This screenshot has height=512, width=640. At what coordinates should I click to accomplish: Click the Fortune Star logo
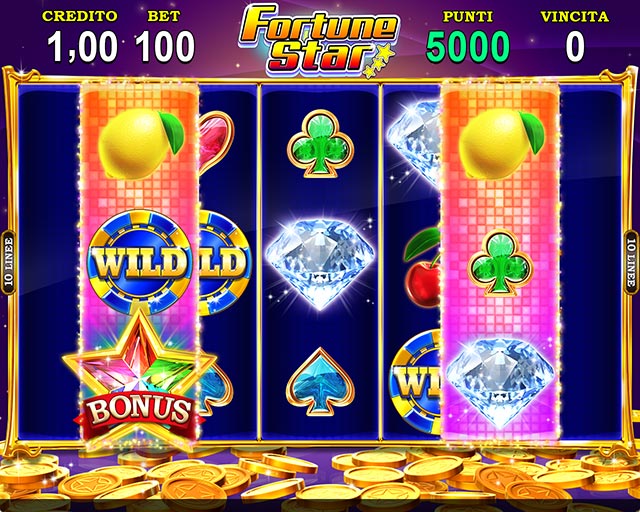[x=319, y=41]
